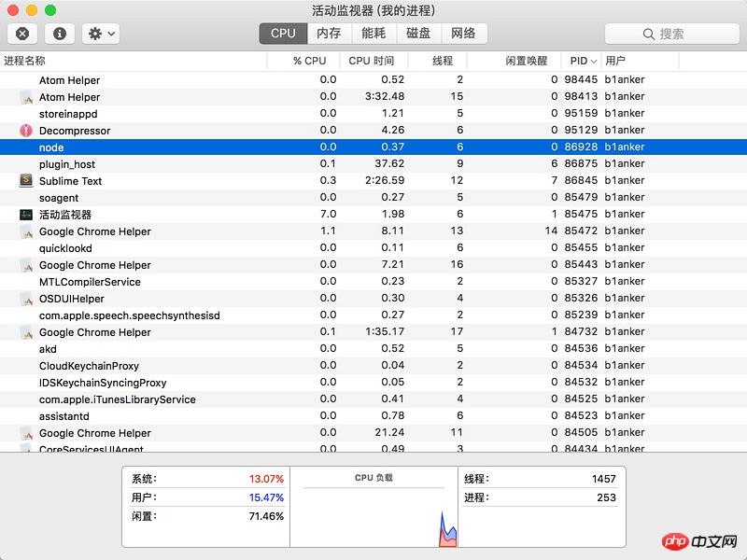Toggle PID column sort order
Screen dimensions: 747x560
click(x=582, y=61)
